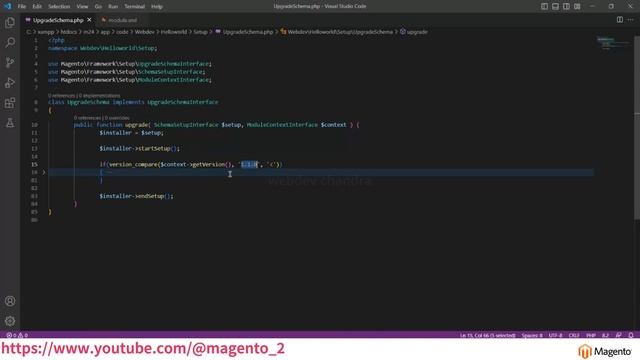Image resolution: width=640 pixels, height=360 pixels.
Task: Open the Edit menu
Action: pos(37,6)
